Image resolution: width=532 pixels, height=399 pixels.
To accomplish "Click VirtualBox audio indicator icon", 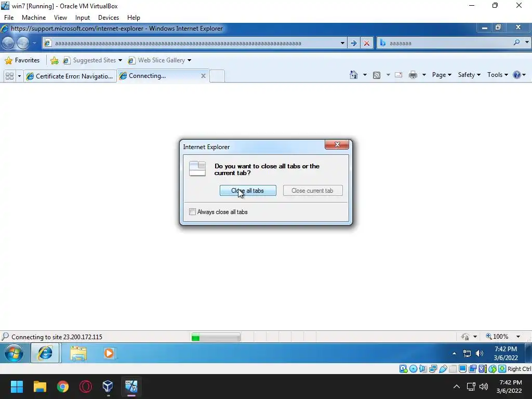I will coord(423,369).
